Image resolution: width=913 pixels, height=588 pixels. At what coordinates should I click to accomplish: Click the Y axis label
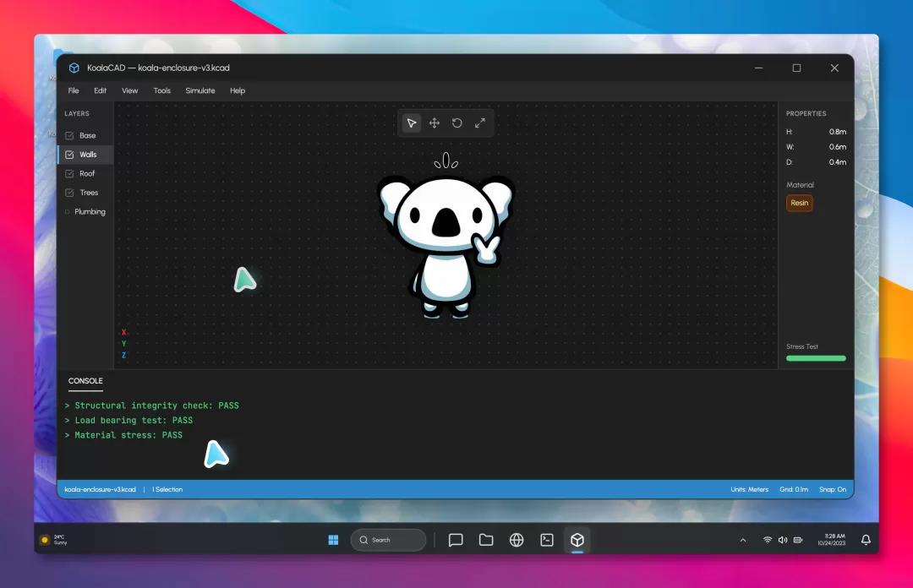tap(123, 344)
